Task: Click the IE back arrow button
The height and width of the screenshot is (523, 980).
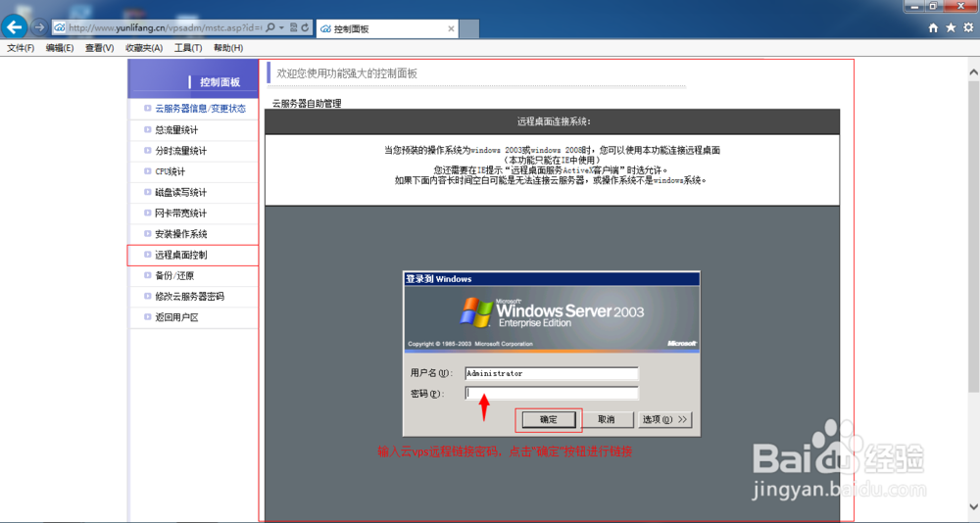Action: (14, 27)
